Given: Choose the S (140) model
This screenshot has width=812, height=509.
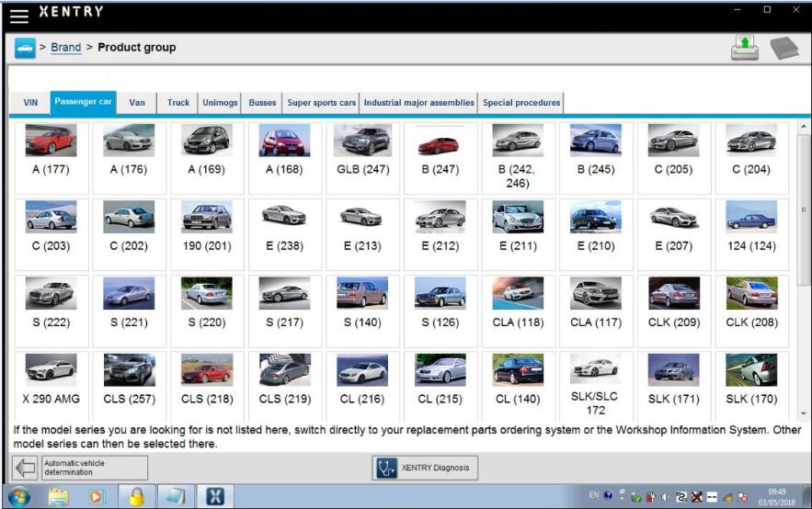Looking at the screenshot, I should pos(362,311).
